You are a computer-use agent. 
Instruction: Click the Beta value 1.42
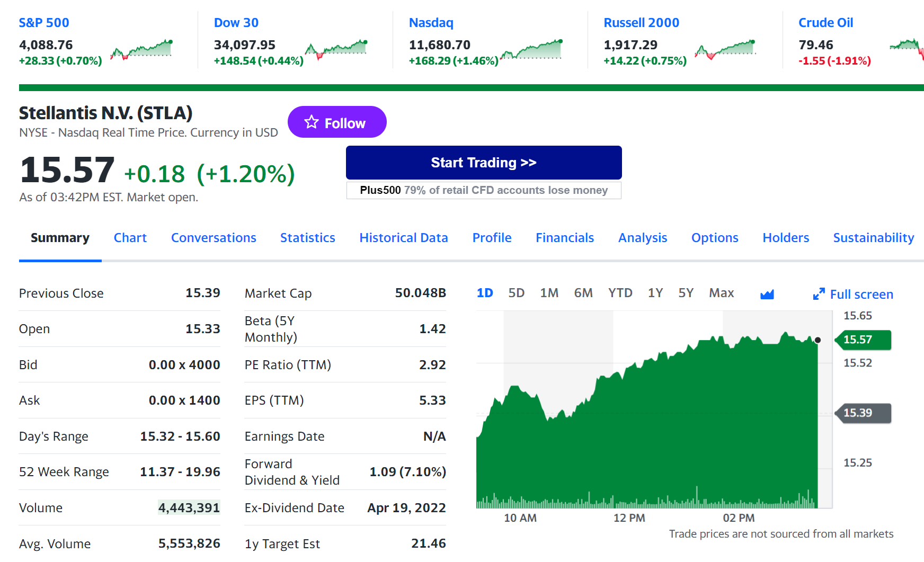432,329
